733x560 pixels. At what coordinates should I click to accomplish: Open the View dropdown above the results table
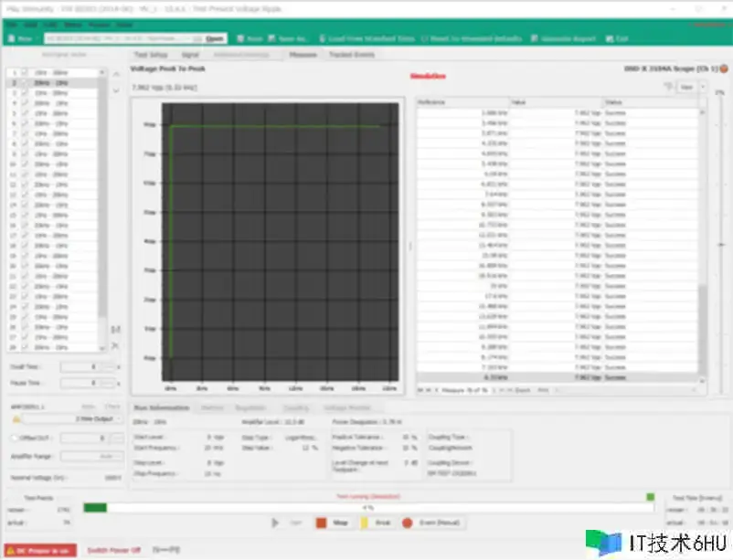tap(689, 86)
